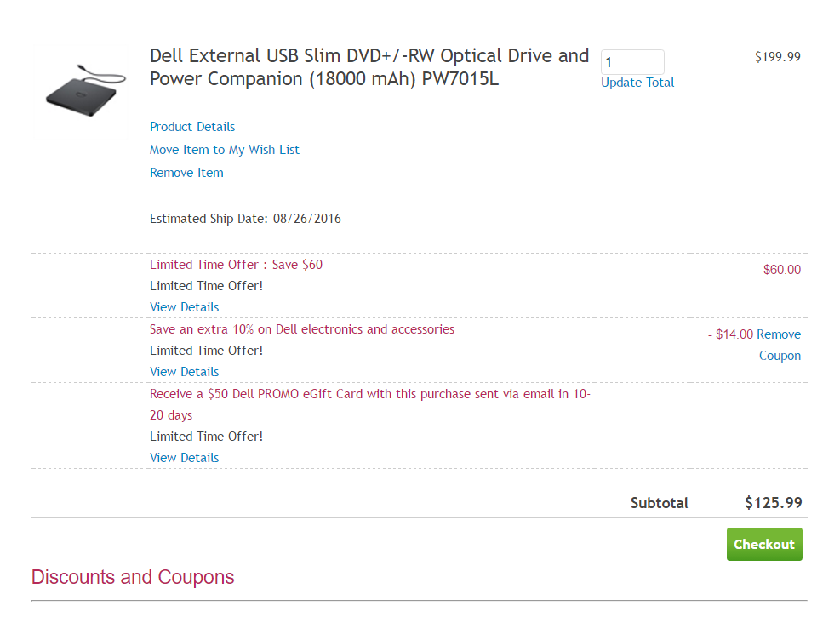840x617 pixels.
Task: Click the Estimated Ship Date text
Action: [245, 218]
